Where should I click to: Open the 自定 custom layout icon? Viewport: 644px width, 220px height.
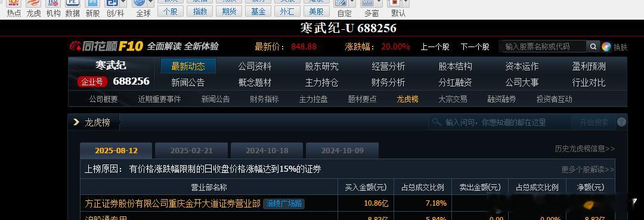pyautogui.click(x=341, y=4)
